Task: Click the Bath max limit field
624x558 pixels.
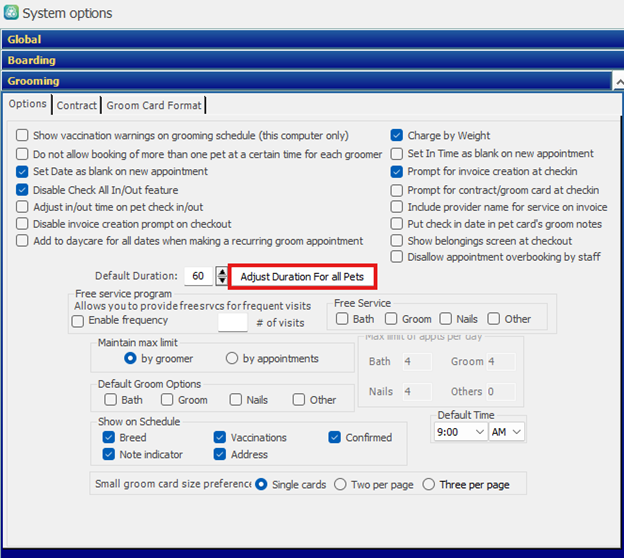Action: (x=417, y=361)
